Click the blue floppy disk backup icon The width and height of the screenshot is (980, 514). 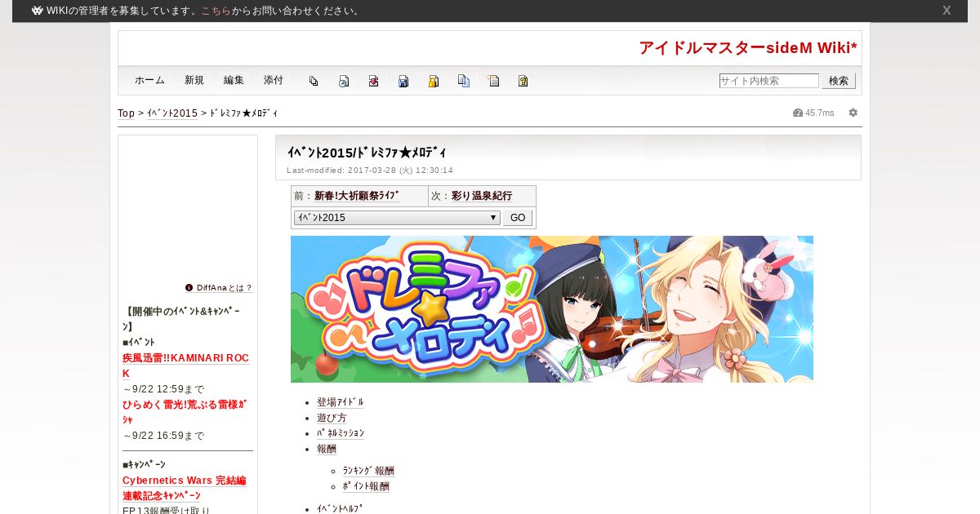click(x=403, y=81)
